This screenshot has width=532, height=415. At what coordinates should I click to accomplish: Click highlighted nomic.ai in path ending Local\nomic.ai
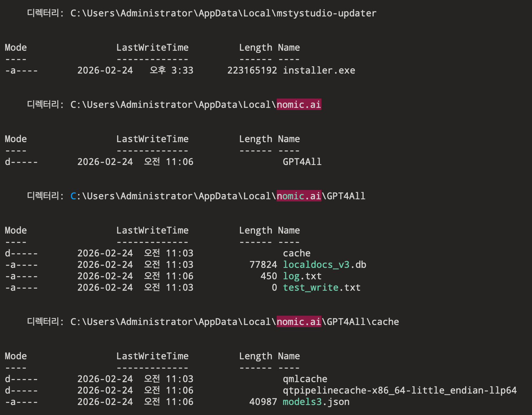(299, 105)
